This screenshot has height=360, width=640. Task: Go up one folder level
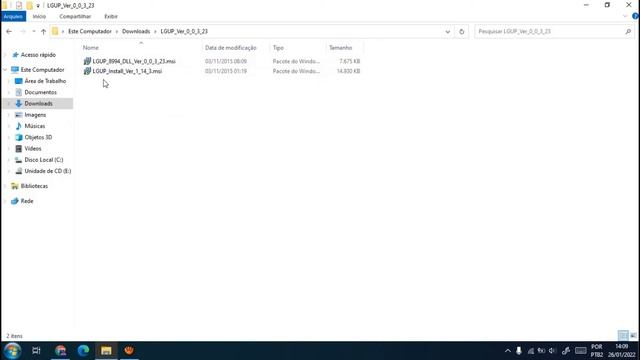point(43,31)
